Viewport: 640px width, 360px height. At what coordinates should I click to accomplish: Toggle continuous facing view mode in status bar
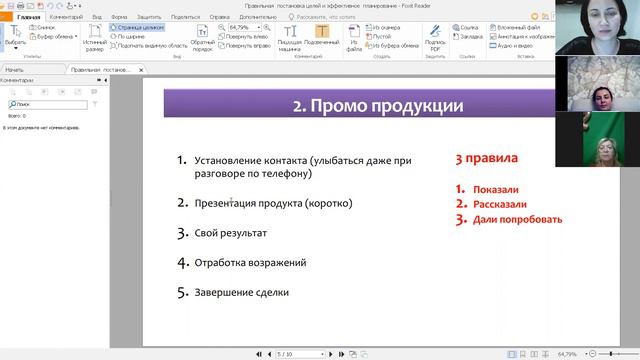tap(545, 354)
